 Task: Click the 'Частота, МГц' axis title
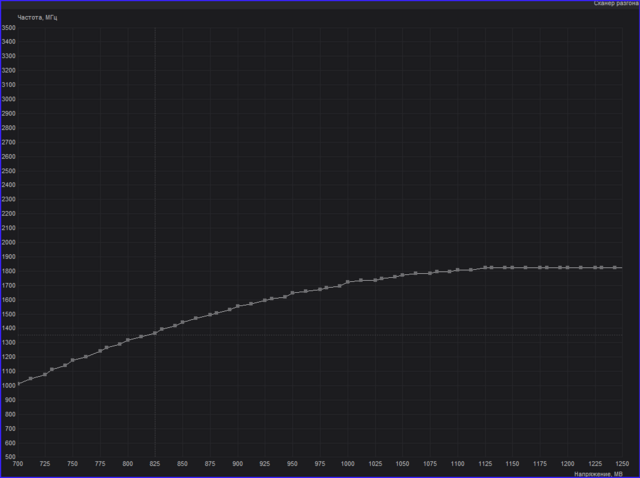37,18
